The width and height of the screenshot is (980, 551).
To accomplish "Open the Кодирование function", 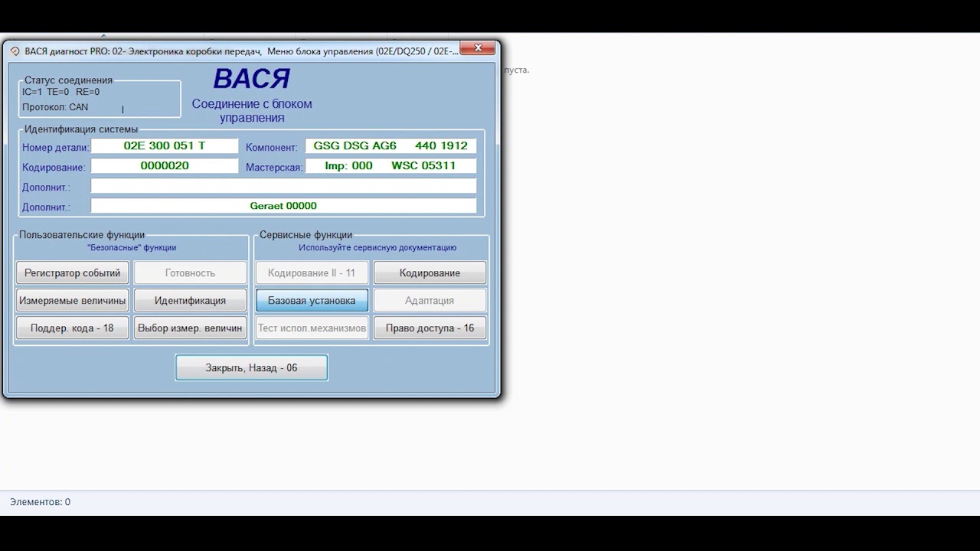I will 430,273.
